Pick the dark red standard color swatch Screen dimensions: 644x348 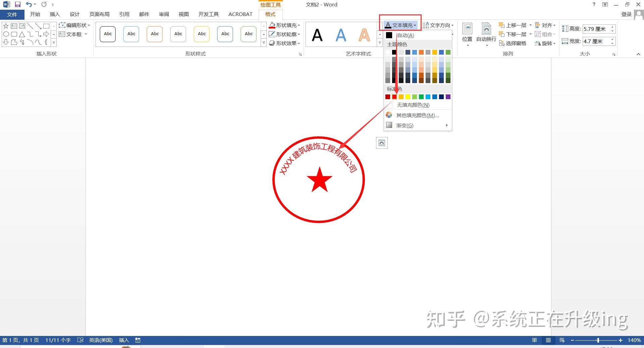(x=388, y=97)
